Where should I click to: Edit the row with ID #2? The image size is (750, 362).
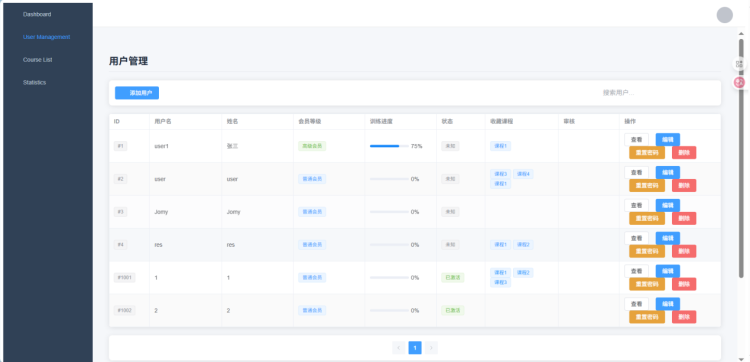(x=667, y=173)
